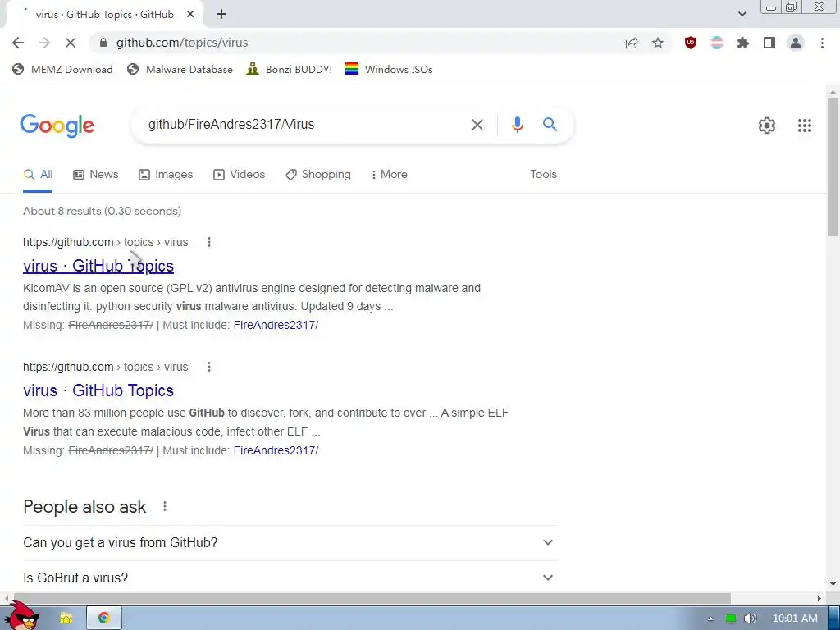Switch to the Videos tab
The height and width of the screenshot is (630, 840).
(x=239, y=175)
